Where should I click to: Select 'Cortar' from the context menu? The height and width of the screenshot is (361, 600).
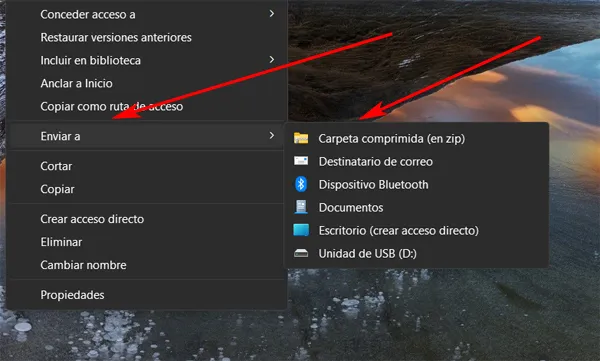(x=147, y=166)
